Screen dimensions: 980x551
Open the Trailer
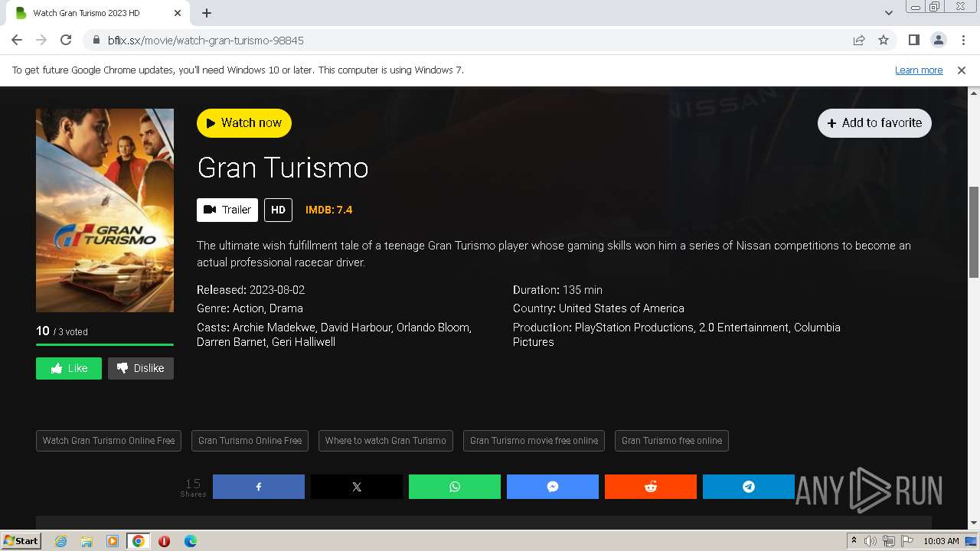(227, 210)
